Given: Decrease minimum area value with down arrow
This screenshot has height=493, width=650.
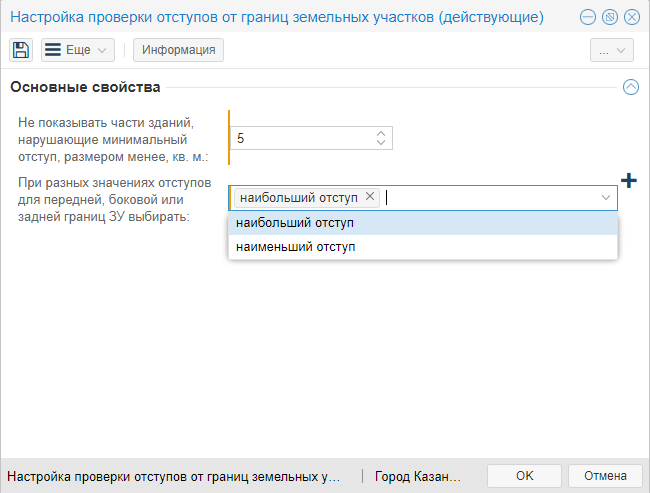Looking at the screenshot, I should [380, 143].
